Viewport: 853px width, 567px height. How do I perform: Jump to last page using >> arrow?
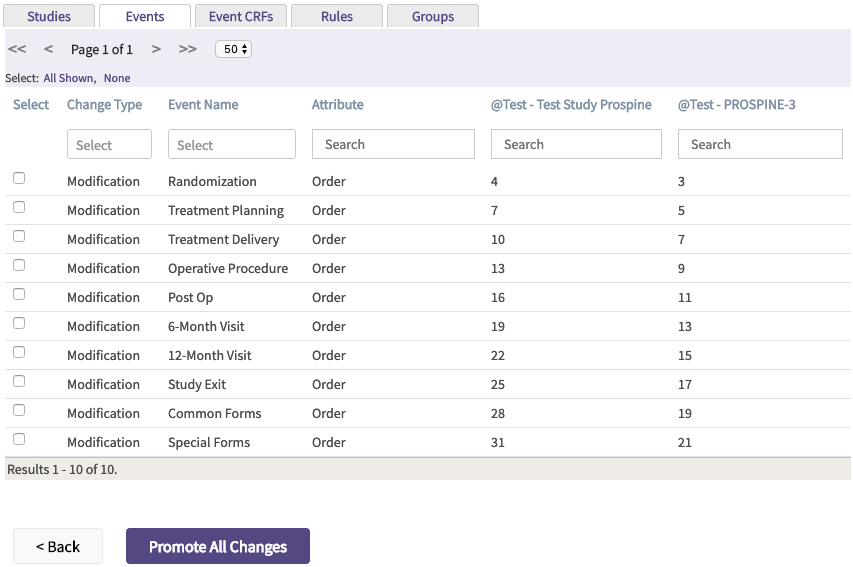pyautogui.click(x=187, y=49)
